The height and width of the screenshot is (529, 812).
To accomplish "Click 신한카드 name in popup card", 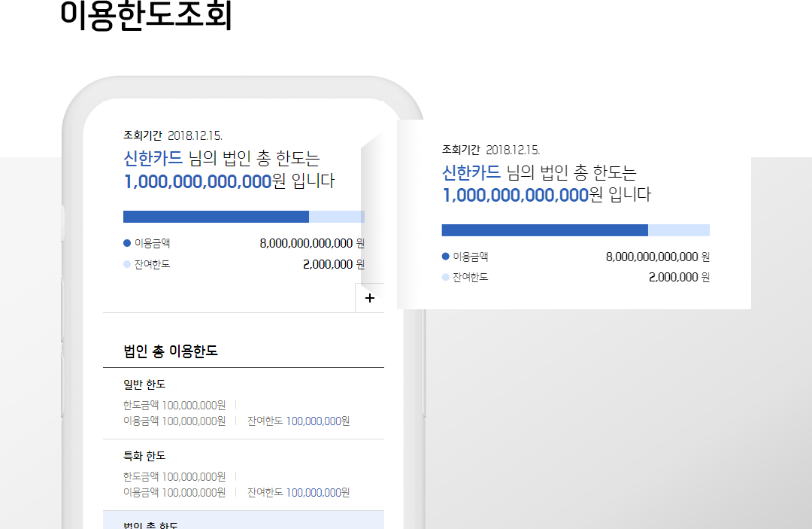I will pos(471,172).
